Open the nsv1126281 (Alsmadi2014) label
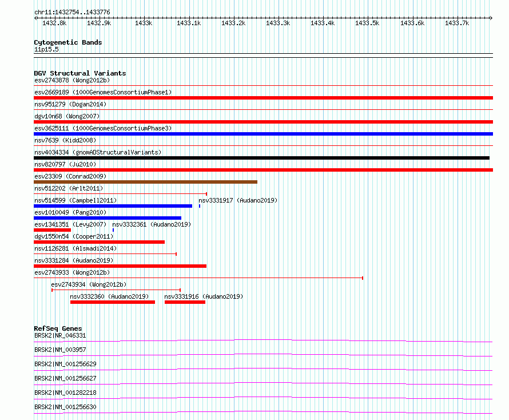The width and height of the screenshot is (509, 420). click(x=75, y=248)
